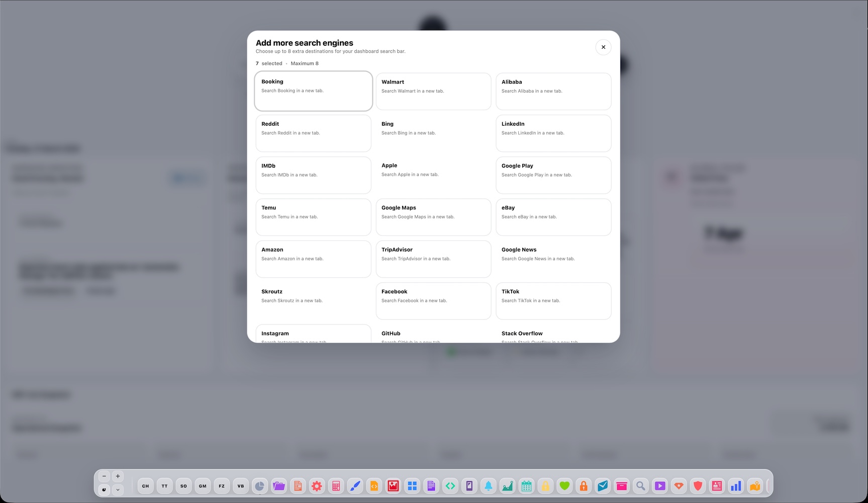Click the green heart icon in the dock
The height and width of the screenshot is (503, 868).
[564, 486]
